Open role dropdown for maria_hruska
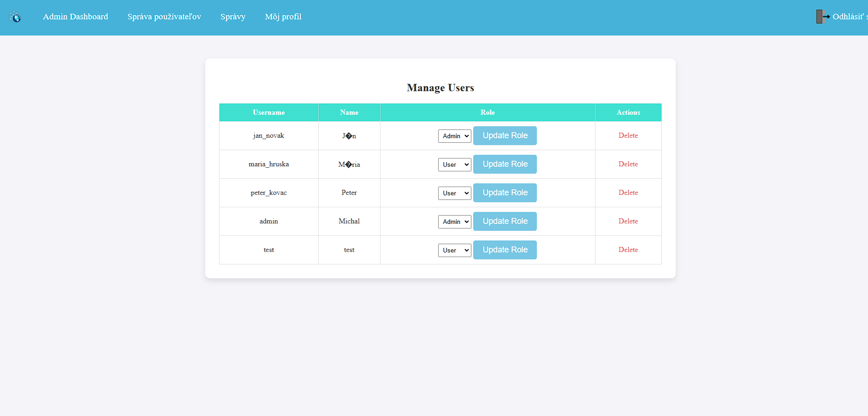This screenshot has width=868, height=416. coord(454,164)
